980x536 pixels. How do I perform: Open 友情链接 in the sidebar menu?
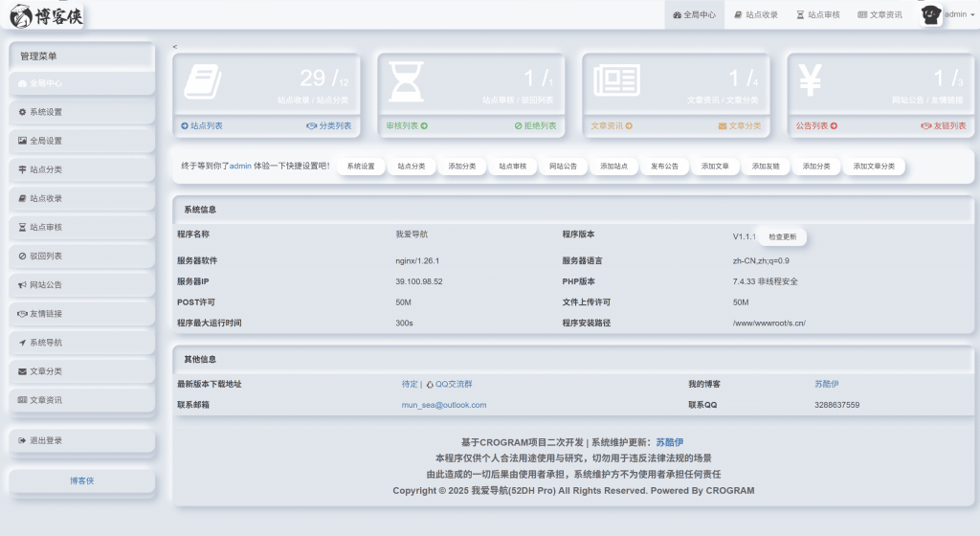click(x=82, y=313)
